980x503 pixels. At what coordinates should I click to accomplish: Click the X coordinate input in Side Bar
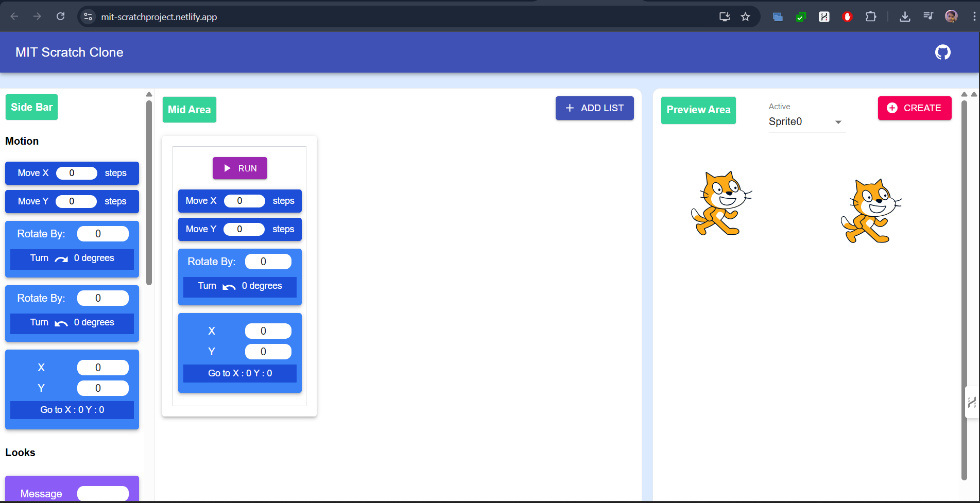102,368
